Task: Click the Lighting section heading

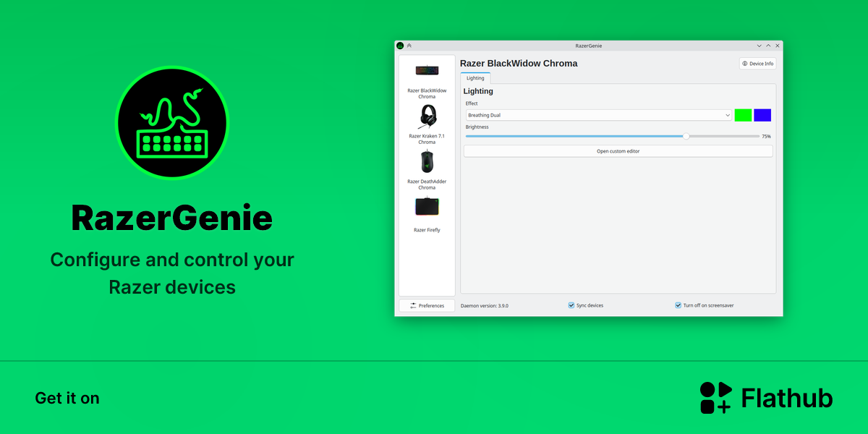Action: (x=478, y=91)
